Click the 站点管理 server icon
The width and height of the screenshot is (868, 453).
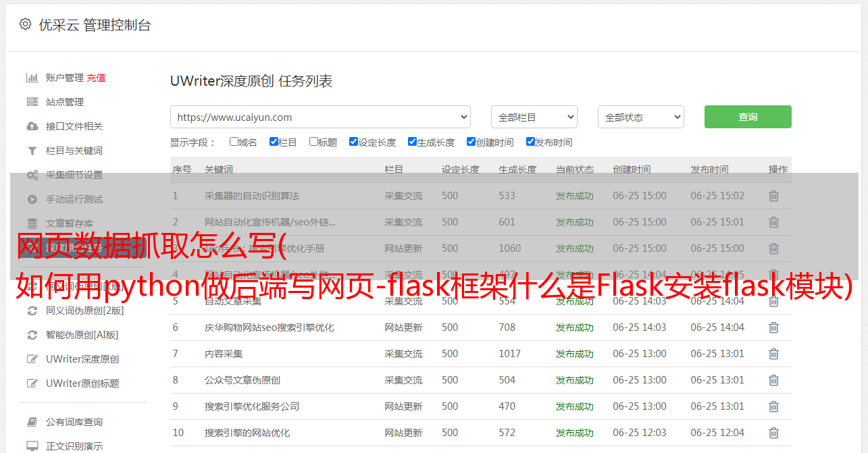coord(32,102)
